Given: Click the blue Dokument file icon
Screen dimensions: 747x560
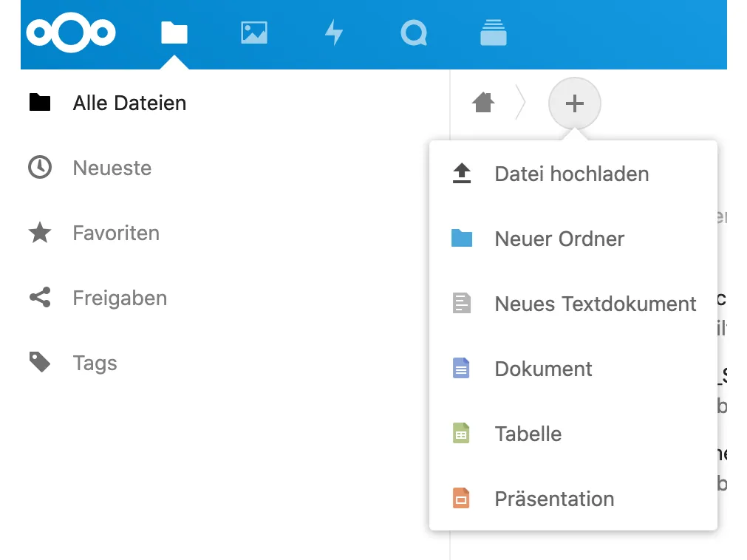Looking at the screenshot, I should tap(460, 368).
